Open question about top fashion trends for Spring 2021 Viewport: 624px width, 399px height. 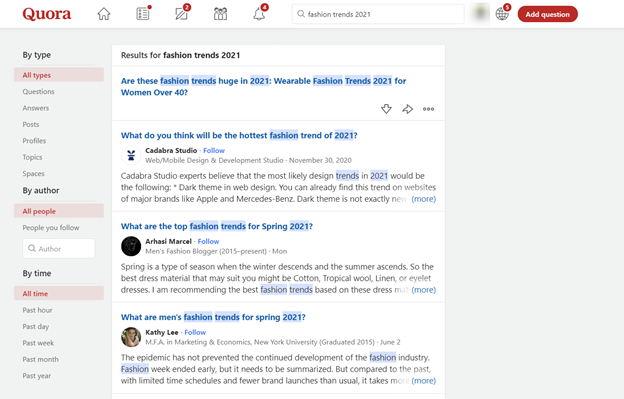[217, 226]
